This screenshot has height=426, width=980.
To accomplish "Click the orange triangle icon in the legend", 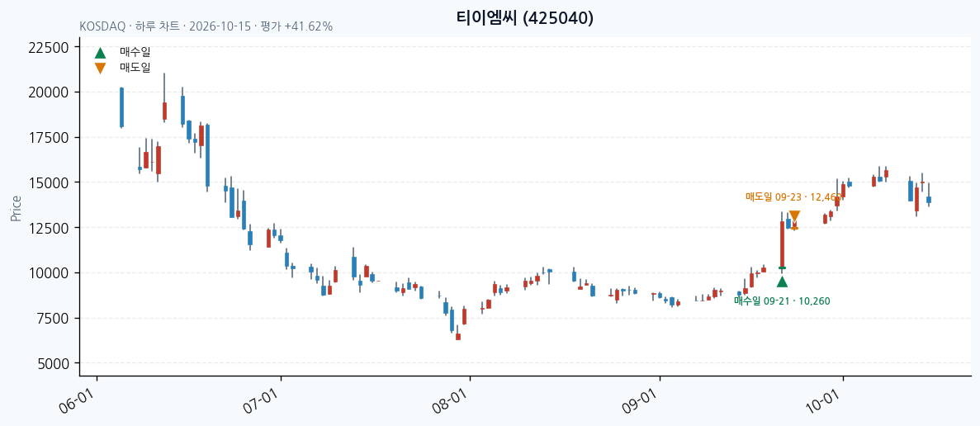I will click(x=100, y=68).
